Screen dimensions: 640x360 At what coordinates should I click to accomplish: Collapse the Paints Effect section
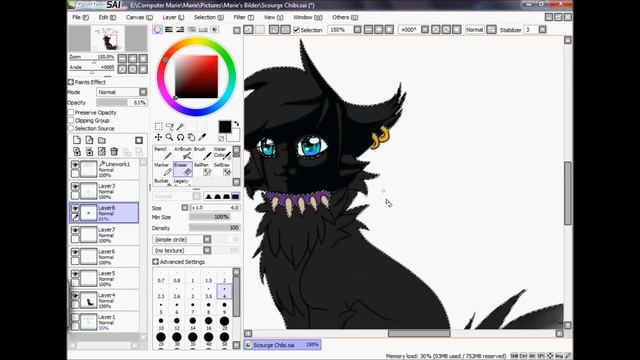[71, 82]
